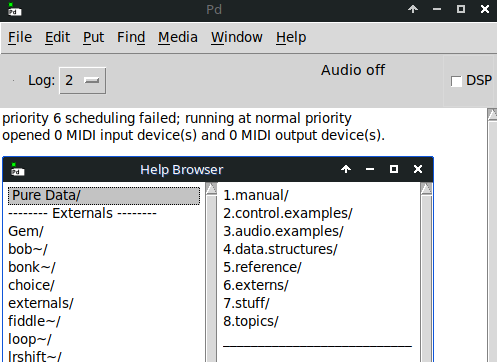
Task: Open the Window menu
Action: (x=237, y=37)
